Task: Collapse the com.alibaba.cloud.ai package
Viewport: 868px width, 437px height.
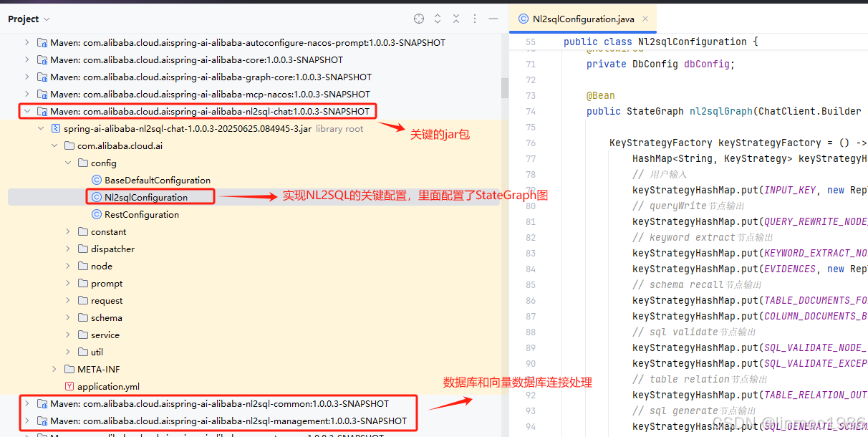Action: (54, 145)
